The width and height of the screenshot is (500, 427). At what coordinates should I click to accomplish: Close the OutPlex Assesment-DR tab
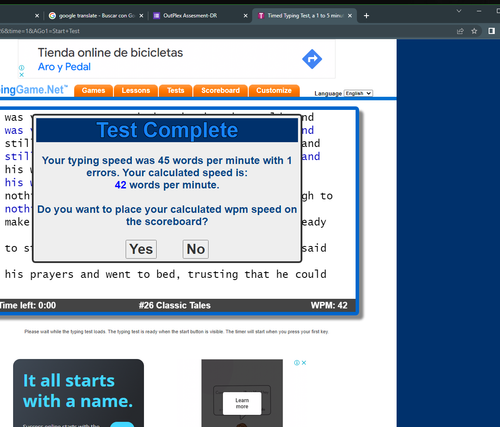pyautogui.click(x=246, y=16)
